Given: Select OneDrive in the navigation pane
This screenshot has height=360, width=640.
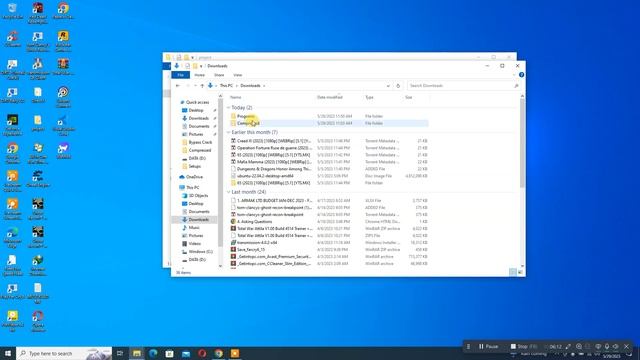Looking at the screenshot, I should pyautogui.click(x=191, y=177).
